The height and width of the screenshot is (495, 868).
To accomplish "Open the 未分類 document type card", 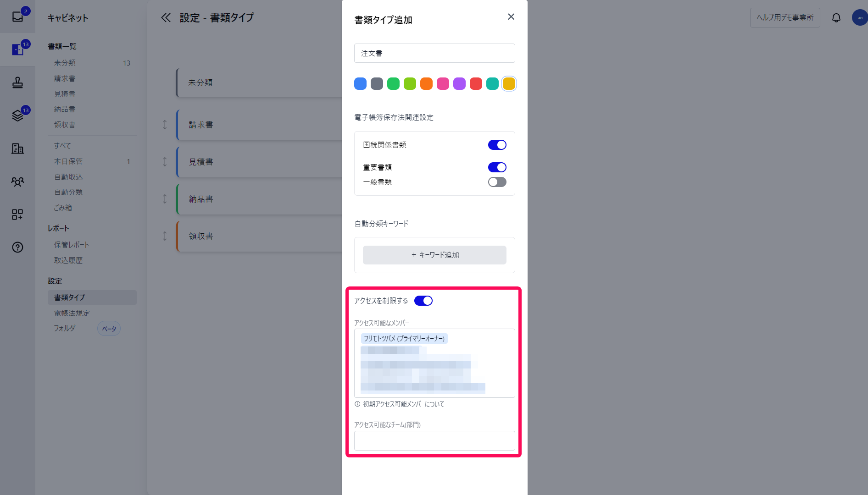I will [259, 82].
